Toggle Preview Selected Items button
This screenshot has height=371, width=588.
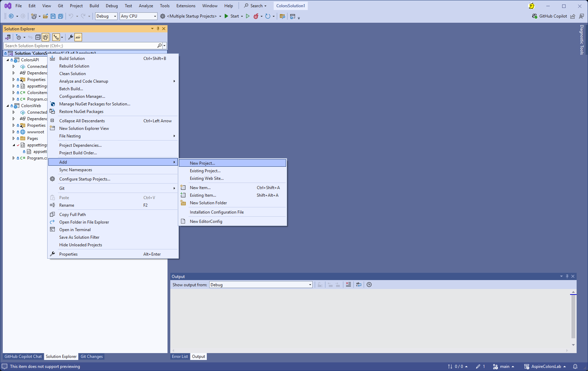pos(78,37)
